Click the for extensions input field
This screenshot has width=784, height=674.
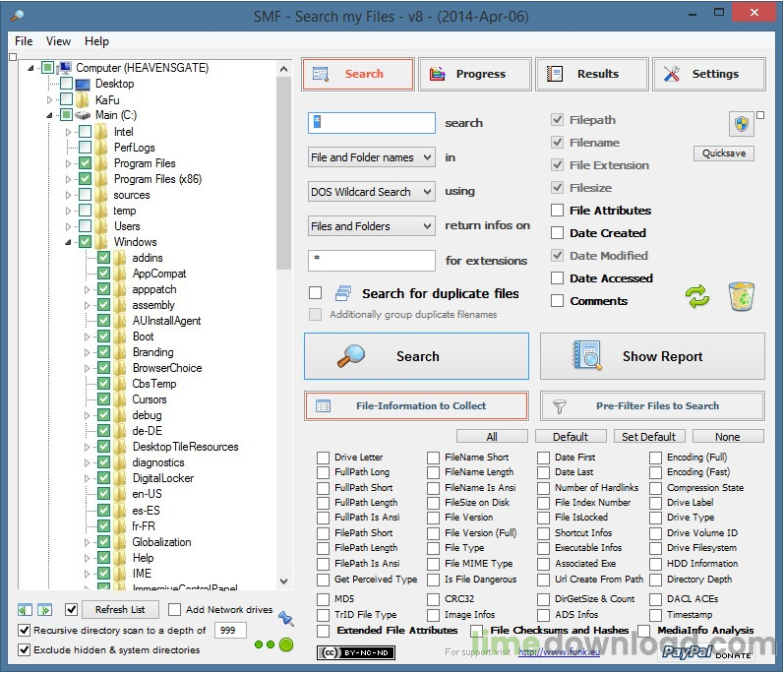[x=371, y=261]
